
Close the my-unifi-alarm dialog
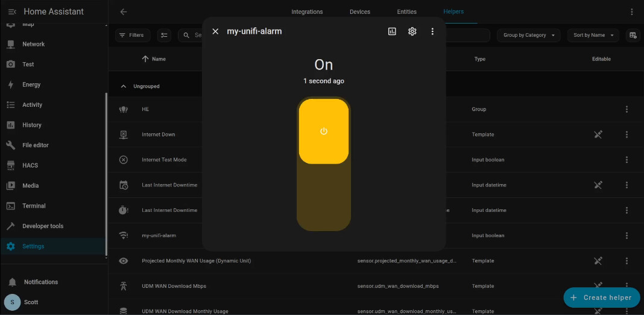215,31
